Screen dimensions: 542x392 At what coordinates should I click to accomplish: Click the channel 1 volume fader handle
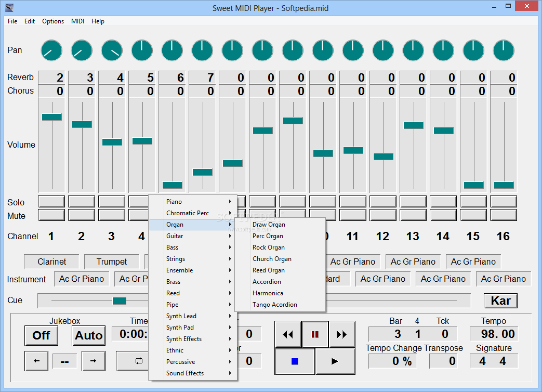52,117
